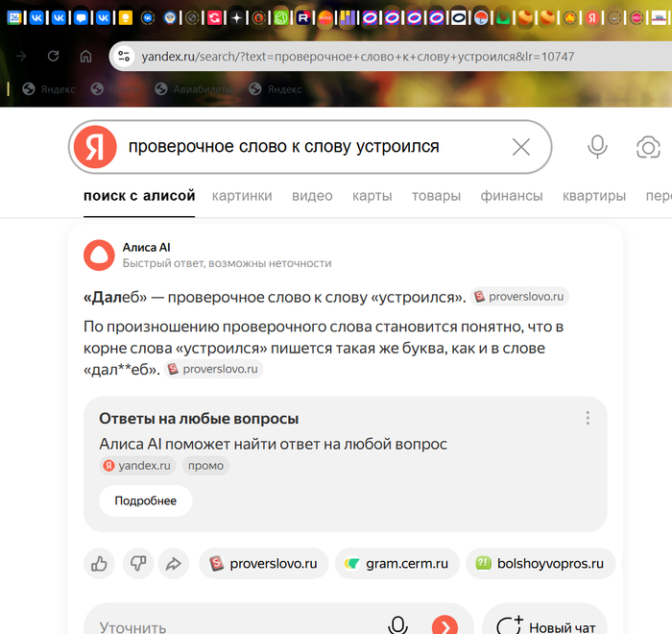This screenshot has height=634, width=672.
Task: Go forward with the browser arrow
Action: coord(21,56)
